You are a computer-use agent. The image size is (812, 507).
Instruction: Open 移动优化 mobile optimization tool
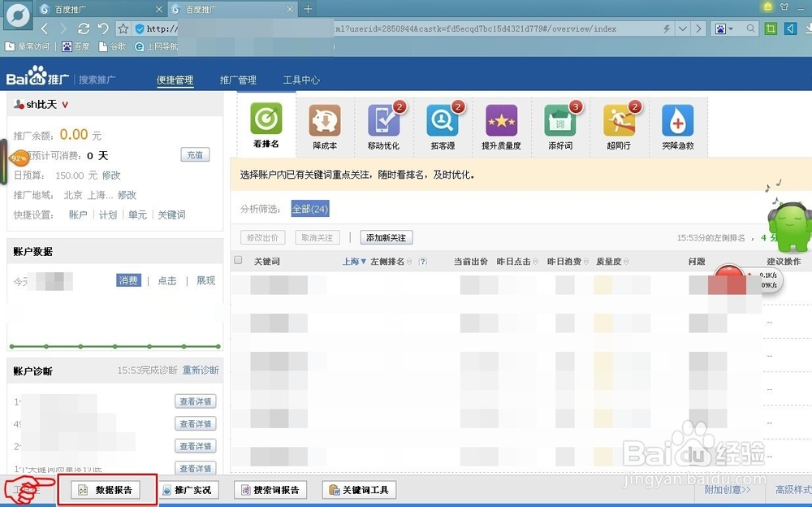point(384,122)
